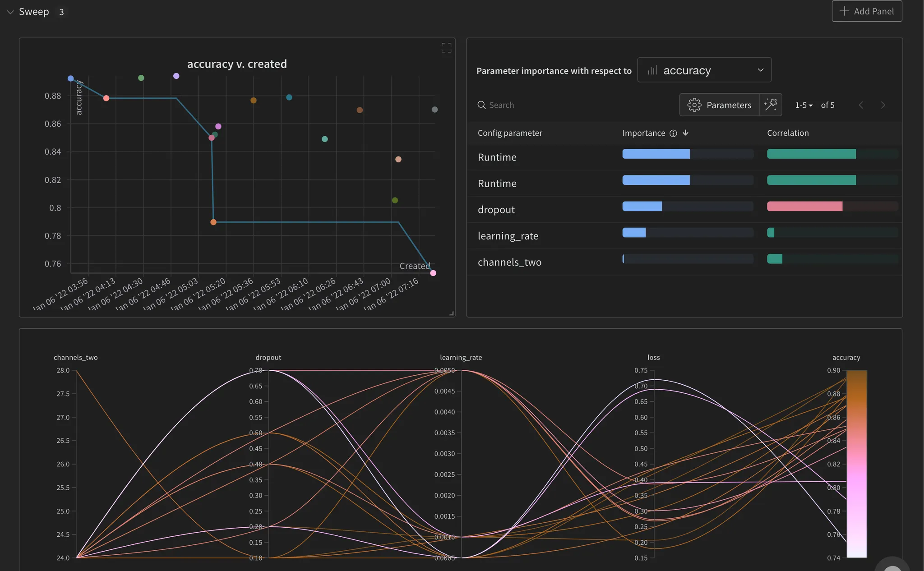
Task: Click the chart panel resize handle corner
Action: coord(451,313)
